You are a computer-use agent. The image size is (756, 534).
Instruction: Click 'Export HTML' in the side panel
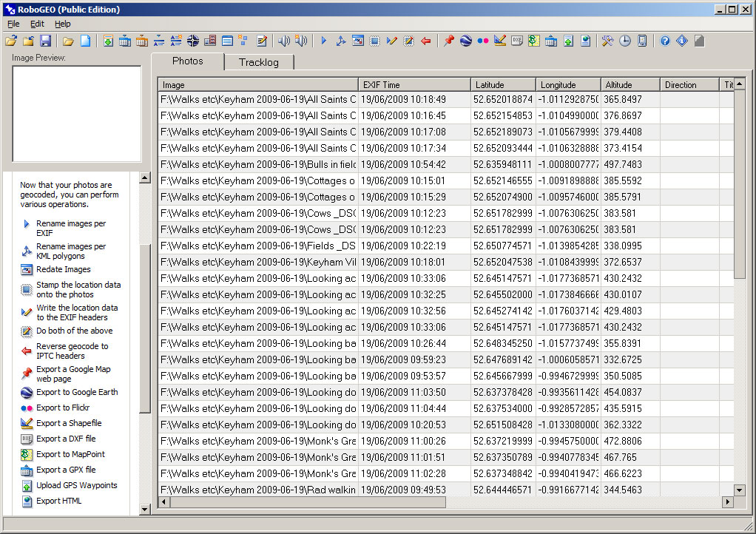tap(59, 501)
